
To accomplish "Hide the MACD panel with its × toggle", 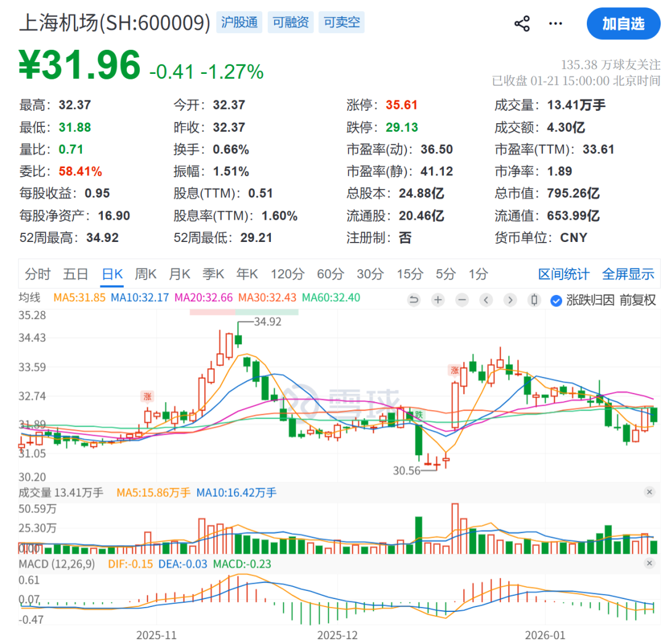I will 650,561.
